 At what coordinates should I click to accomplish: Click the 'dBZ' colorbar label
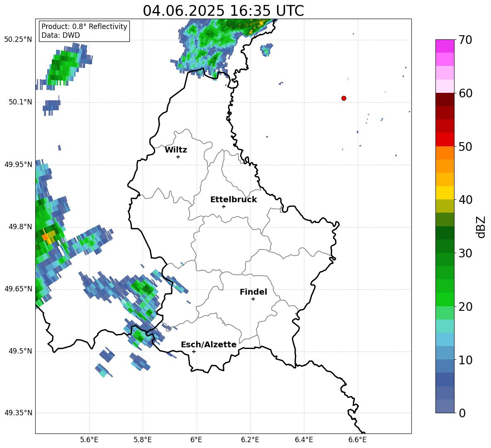point(481,227)
